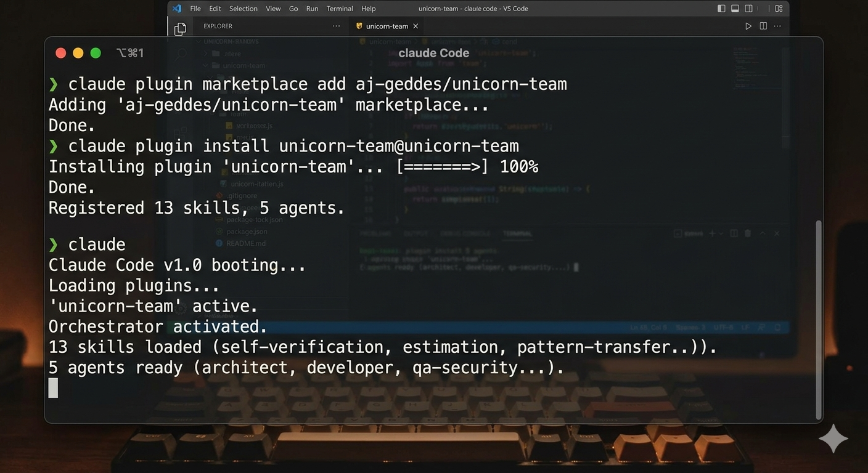Click 'Registered 13 skills, 5 agents.' line
This screenshot has height=473, width=868.
(x=197, y=208)
